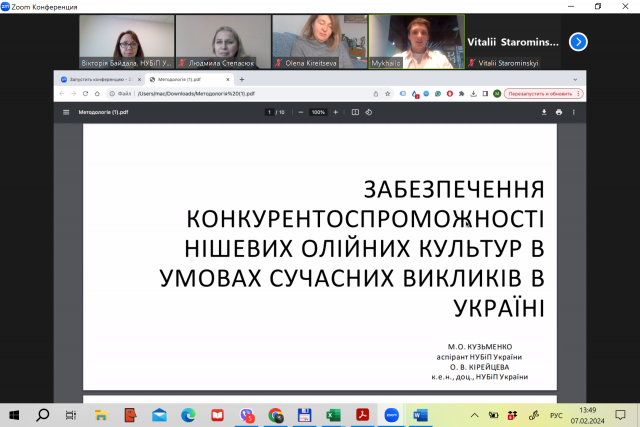Open Word from the taskbar
Screen dimensions: 640x427
point(420,415)
